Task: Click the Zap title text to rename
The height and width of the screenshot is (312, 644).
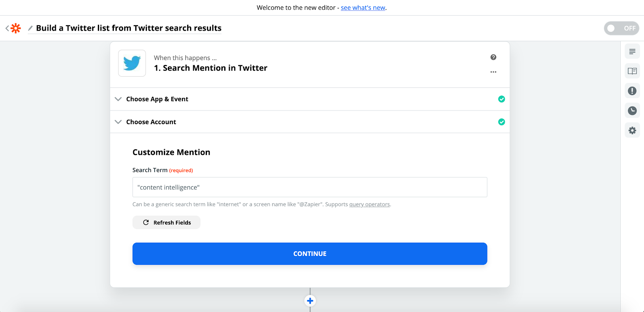Action: (129, 28)
